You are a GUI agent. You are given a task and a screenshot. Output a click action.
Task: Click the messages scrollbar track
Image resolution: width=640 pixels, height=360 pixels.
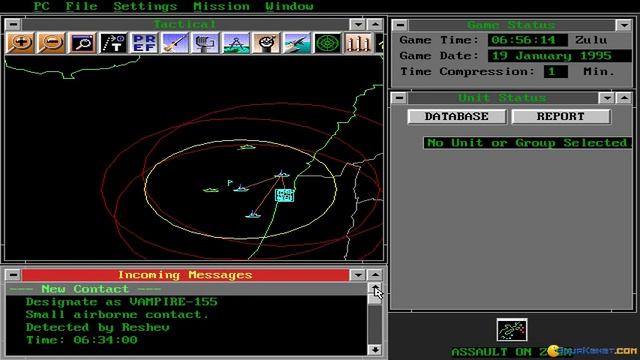pos(375,324)
